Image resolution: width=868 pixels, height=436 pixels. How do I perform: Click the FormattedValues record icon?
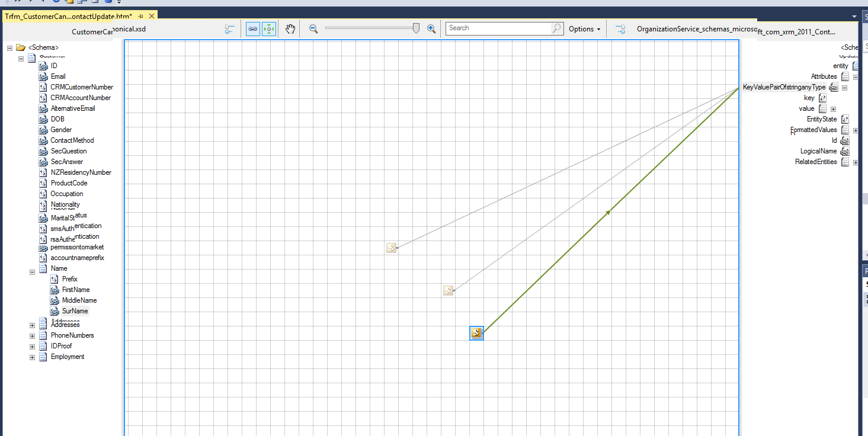click(x=845, y=130)
